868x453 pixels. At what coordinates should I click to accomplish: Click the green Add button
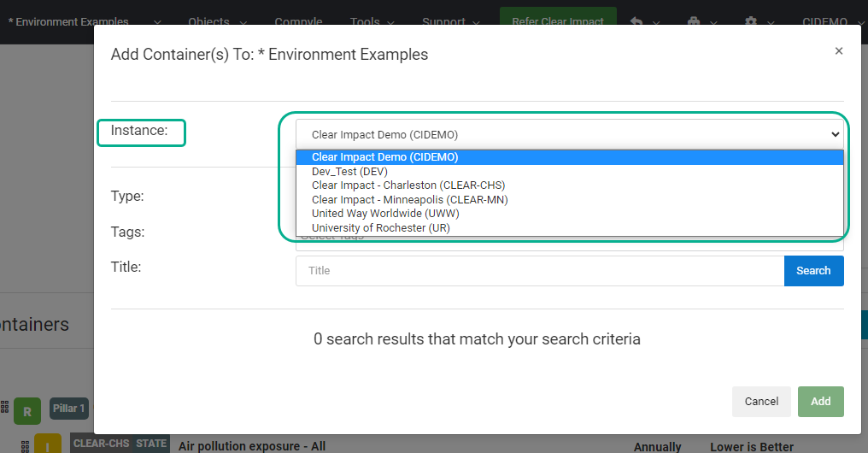[x=820, y=402]
